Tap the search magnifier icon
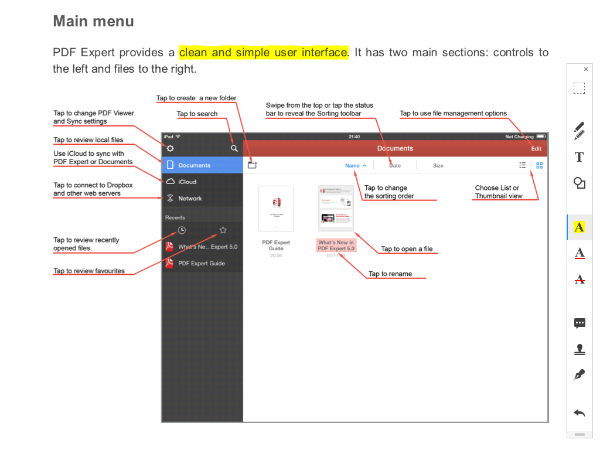Image resolution: width=600 pixels, height=450 pixels. coord(234,148)
